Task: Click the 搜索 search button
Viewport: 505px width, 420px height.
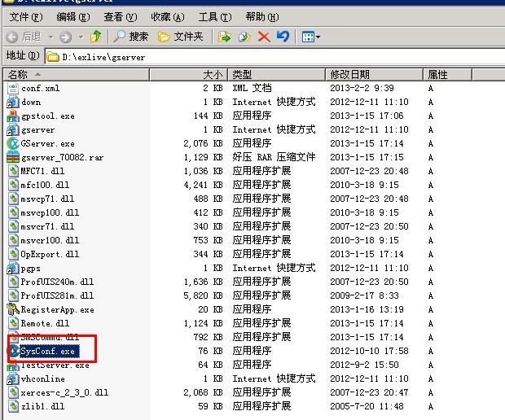Action: tap(131, 37)
